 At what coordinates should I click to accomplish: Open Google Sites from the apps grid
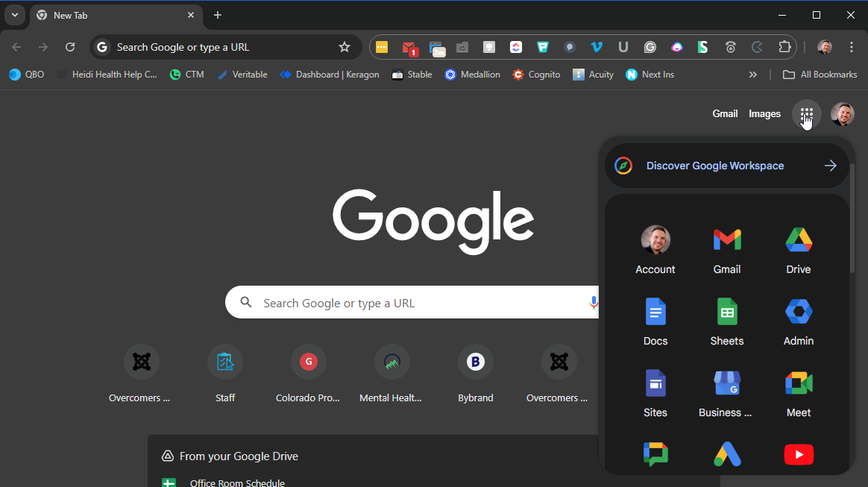coord(655,393)
